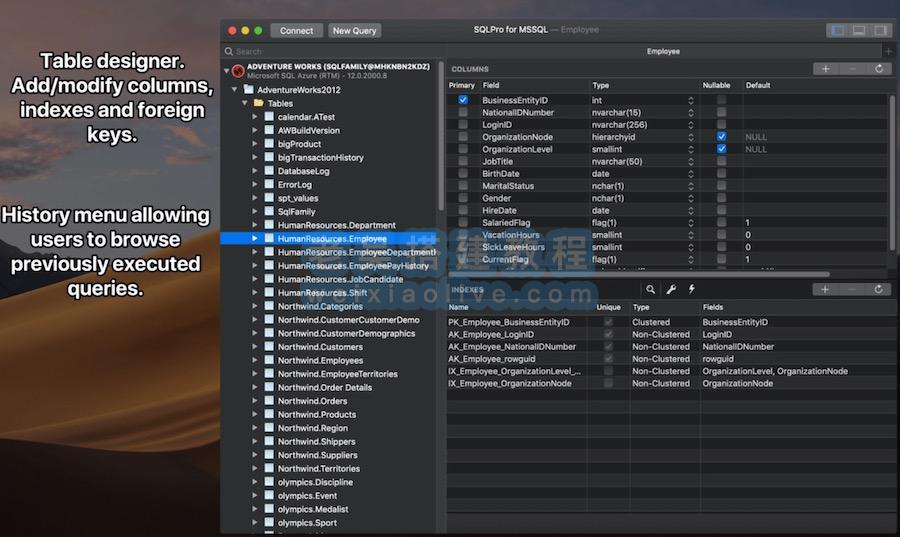Viewport: 900px width, 537px height.
Task: Expand the Northwind.Customers table
Action: pos(255,347)
